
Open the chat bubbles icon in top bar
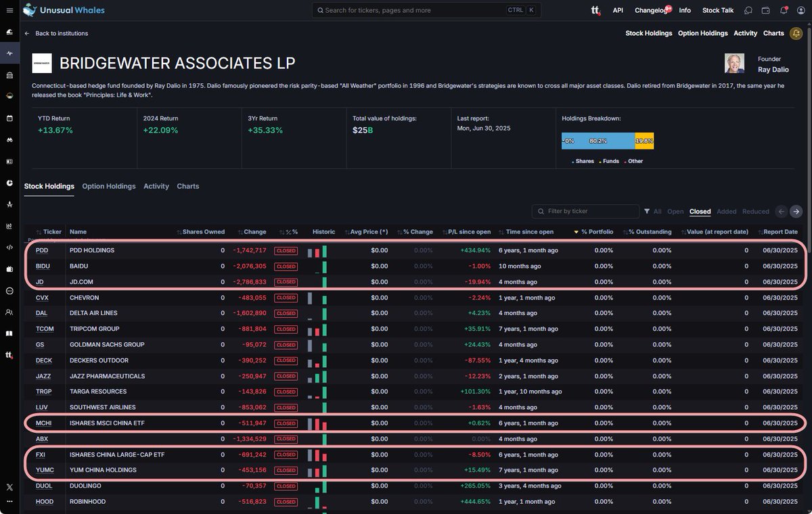[x=748, y=10]
